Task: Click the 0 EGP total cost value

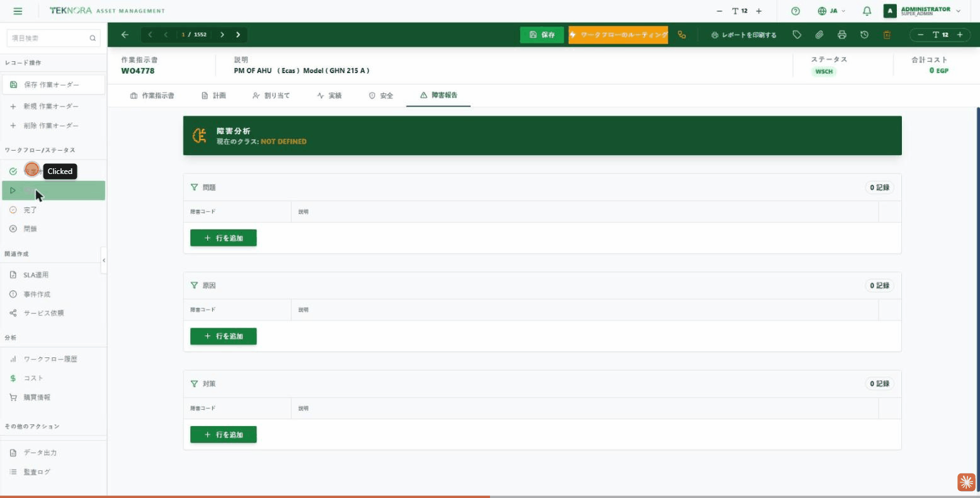Action: (x=938, y=71)
